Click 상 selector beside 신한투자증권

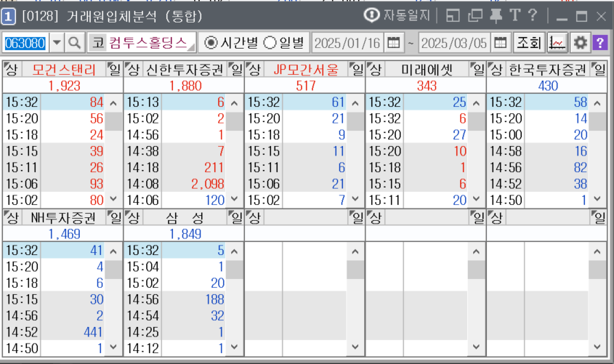132,70
